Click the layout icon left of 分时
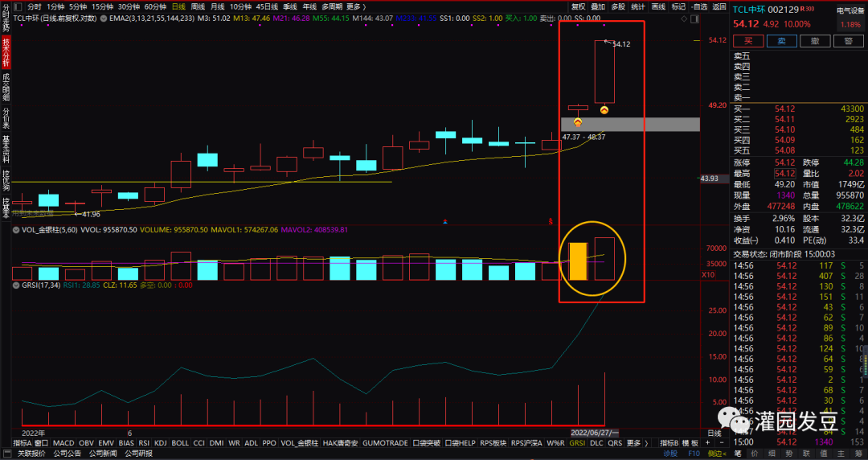 coord(18,6)
